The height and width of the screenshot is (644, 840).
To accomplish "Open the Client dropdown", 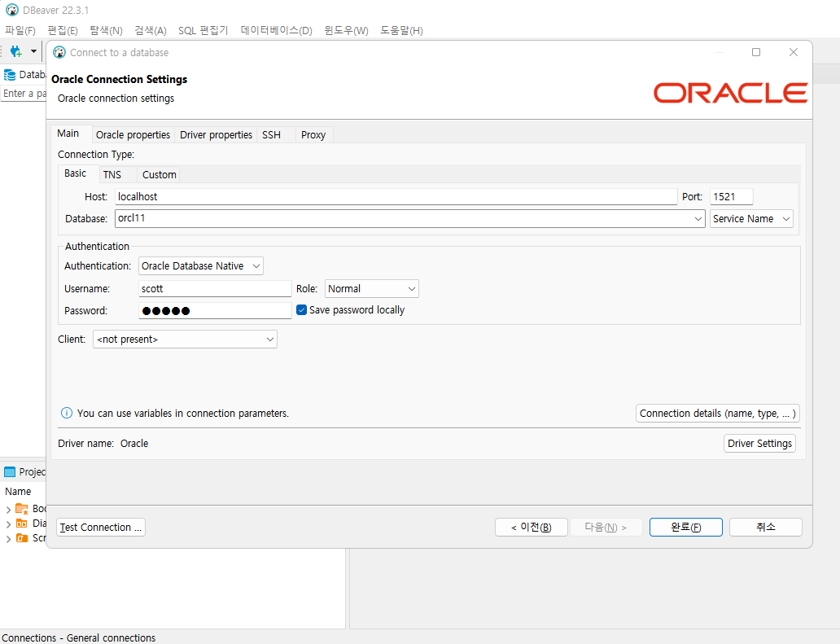I will [185, 340].
